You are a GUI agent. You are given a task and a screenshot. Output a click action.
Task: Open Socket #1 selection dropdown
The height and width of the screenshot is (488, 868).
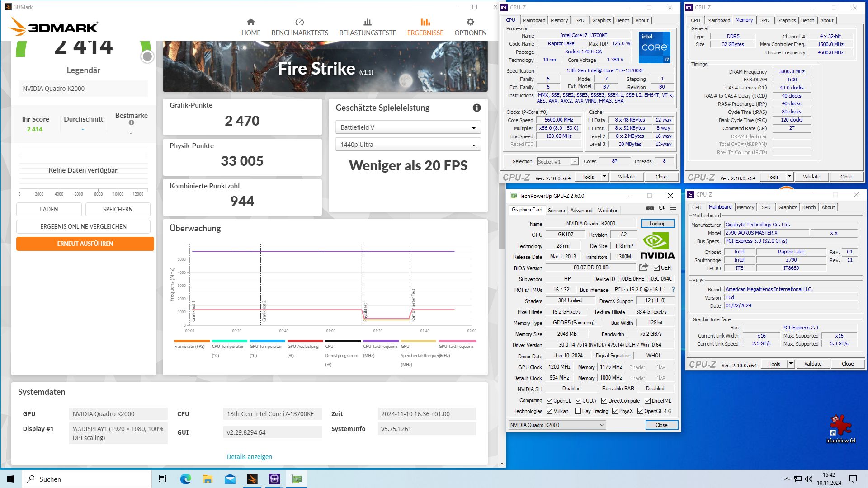557,162
